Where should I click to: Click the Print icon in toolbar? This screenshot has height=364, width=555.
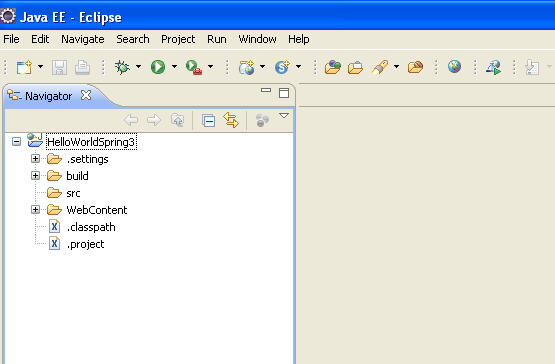pyautogui.click(x=82, y=67)
